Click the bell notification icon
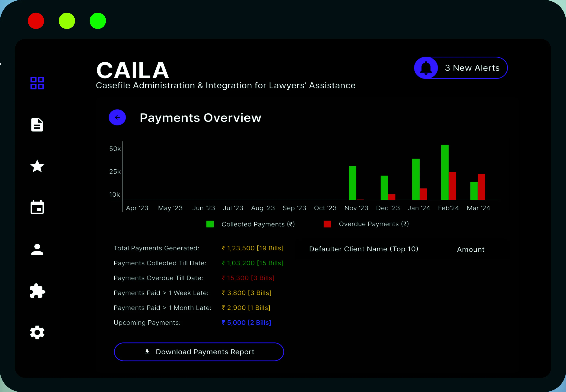The height and width of the screenshot is (392, 566). [x=426, y=68]
